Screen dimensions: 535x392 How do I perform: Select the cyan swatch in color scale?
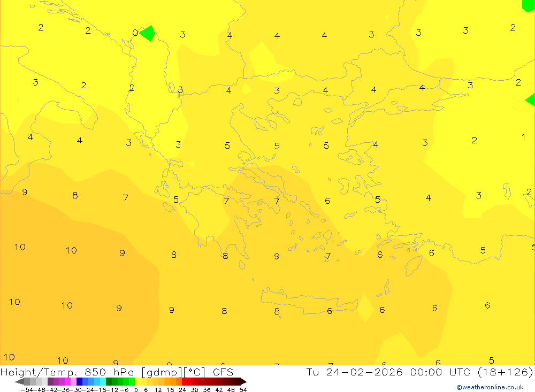point(103,381)
